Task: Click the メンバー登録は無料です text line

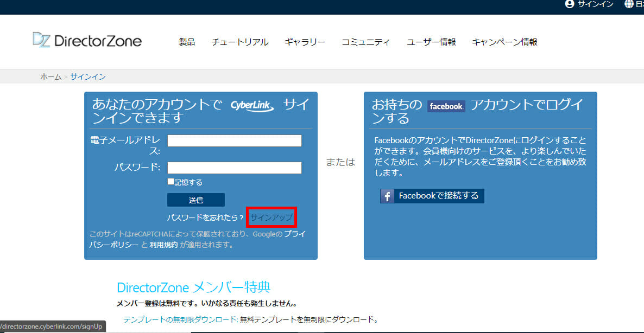Action: tap(206, 304)
